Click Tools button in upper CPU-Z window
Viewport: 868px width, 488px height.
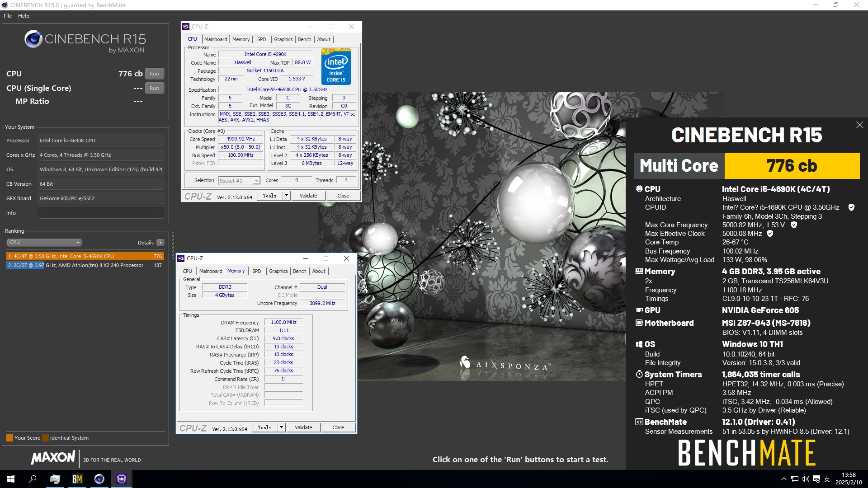coord(270,196)
